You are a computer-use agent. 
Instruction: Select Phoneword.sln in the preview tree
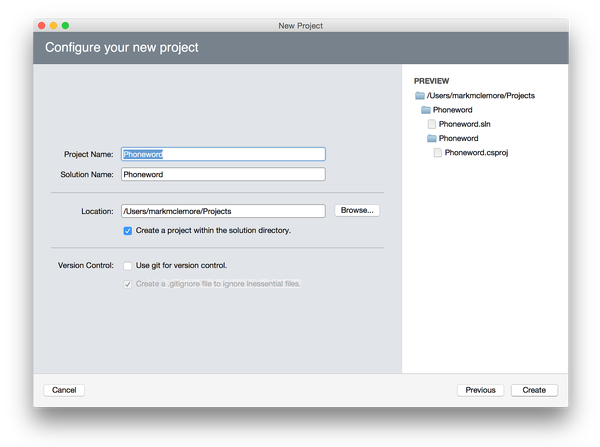coord(464,124)
